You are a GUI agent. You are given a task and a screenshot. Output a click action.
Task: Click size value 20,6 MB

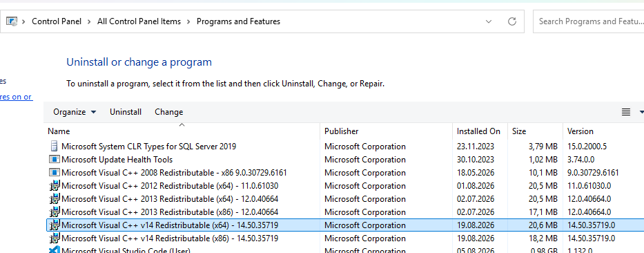pos(543,225)
